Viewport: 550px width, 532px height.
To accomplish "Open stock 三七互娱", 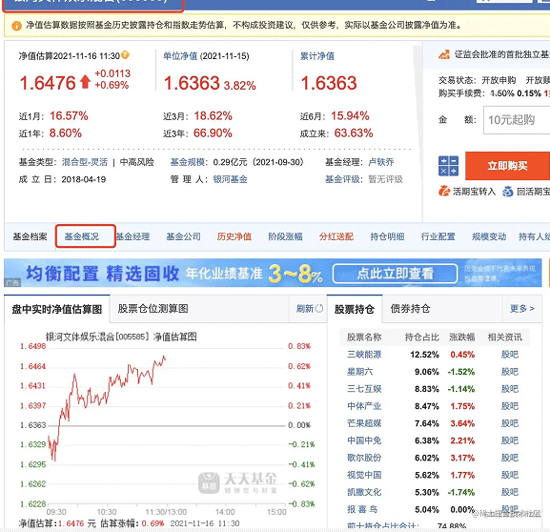I will pos(364,389).
